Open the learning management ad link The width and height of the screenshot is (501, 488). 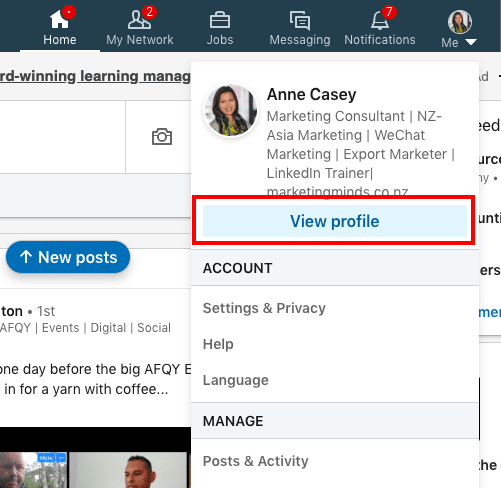[95, 76]
